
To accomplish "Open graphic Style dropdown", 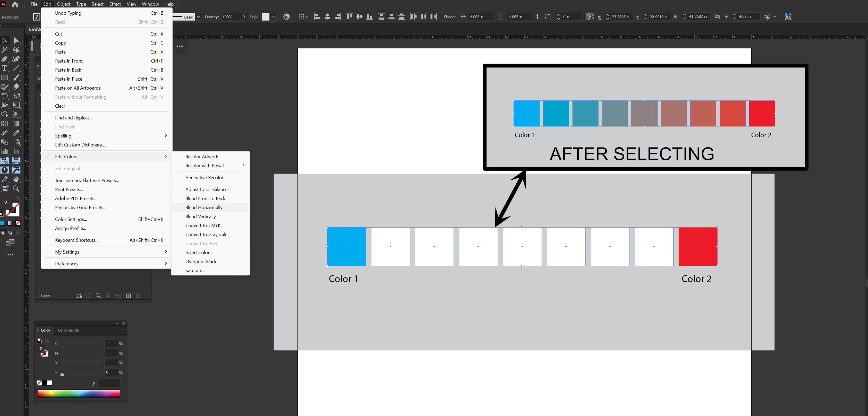I will (x=273, y=17).
